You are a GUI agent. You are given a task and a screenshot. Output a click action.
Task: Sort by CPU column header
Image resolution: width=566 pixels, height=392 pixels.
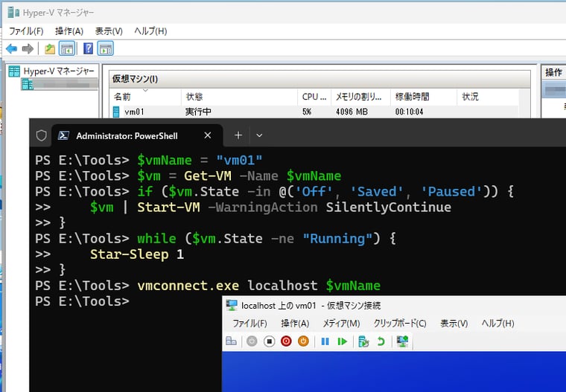pyautogui.click(x=314, y=97)
